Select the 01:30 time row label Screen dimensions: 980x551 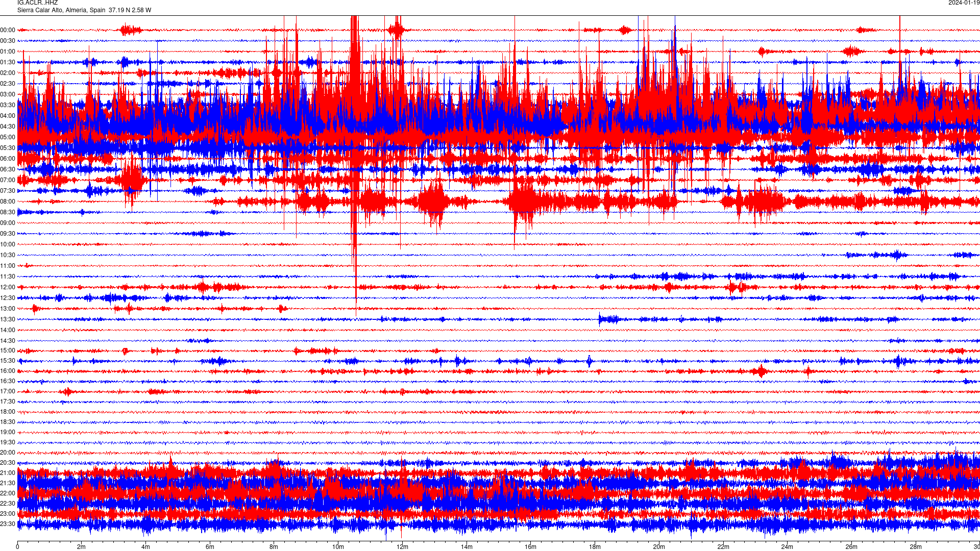[8, 62]
